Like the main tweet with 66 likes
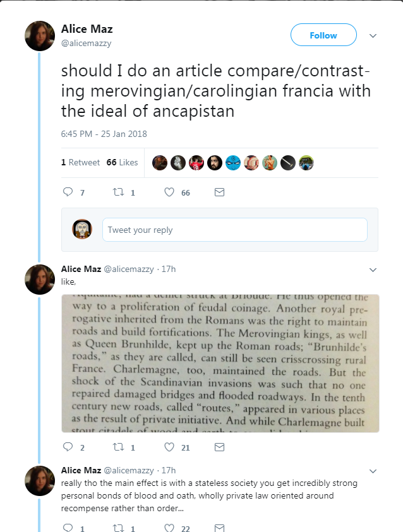The image size is (403, 532). [169, 192]
